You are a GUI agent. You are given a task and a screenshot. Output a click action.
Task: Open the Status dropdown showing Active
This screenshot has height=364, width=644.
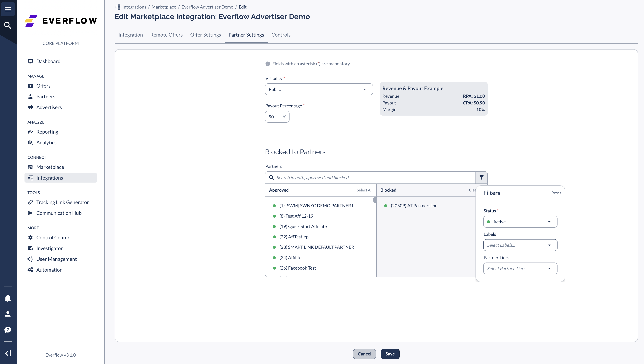point(520,222)
